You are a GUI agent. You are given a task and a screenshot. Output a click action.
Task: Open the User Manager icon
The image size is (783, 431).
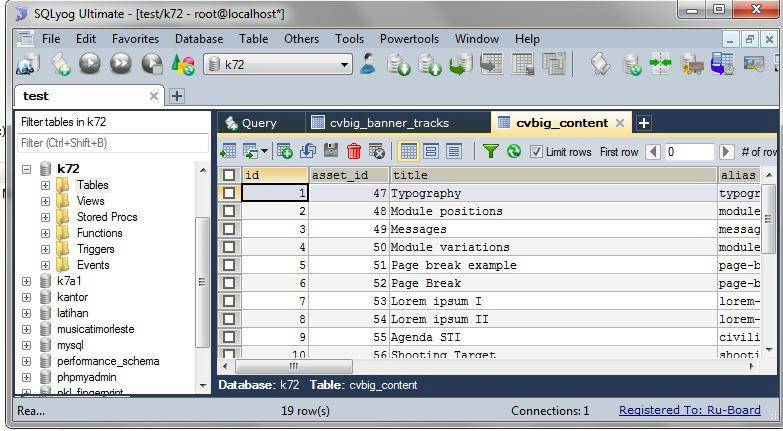(x=368, y=64)
